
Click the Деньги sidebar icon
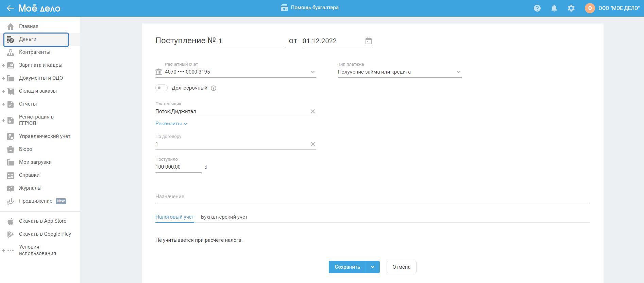click(11, 40)
